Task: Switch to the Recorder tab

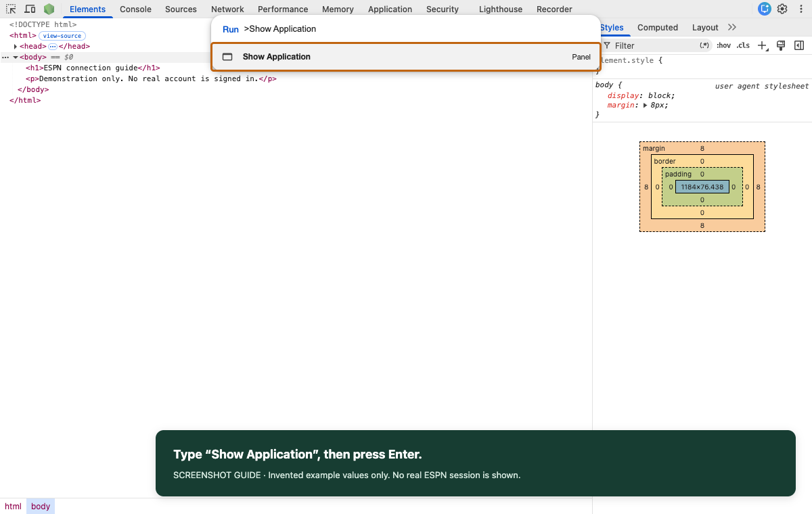Action: pos(554,9)
